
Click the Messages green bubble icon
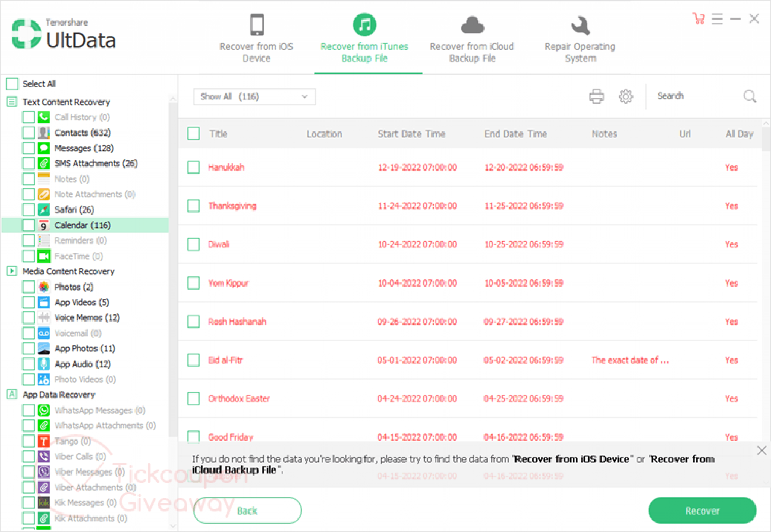click(44, 148)
